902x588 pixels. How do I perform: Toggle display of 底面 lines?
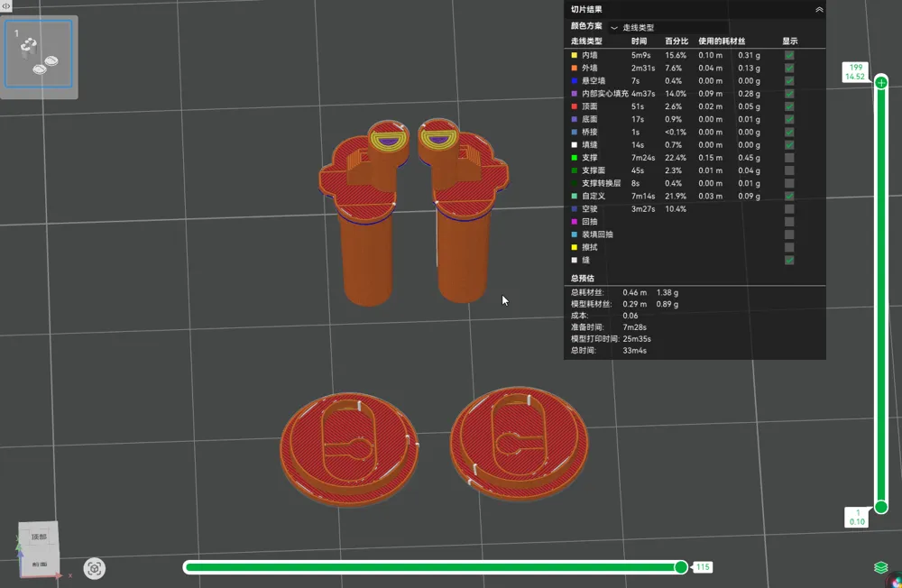coord(789,119)
